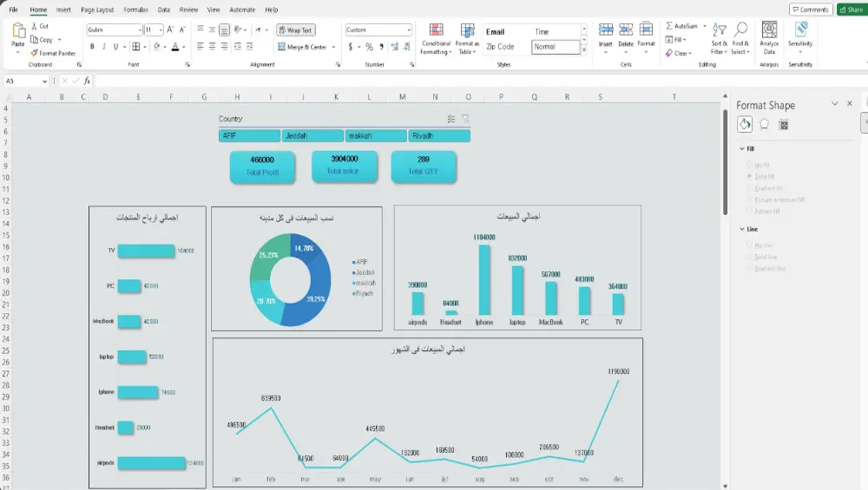Collapse the Line section

click(x=742, y=229)
